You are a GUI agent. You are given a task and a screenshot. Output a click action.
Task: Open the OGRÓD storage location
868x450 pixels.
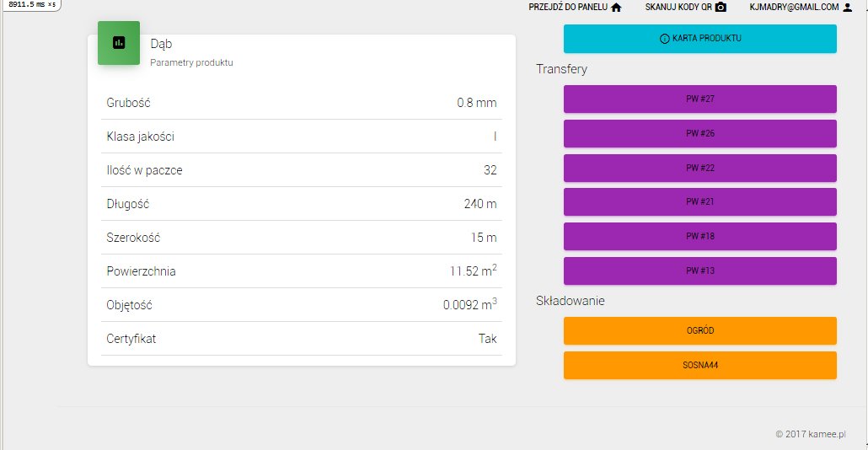point(699,331)
